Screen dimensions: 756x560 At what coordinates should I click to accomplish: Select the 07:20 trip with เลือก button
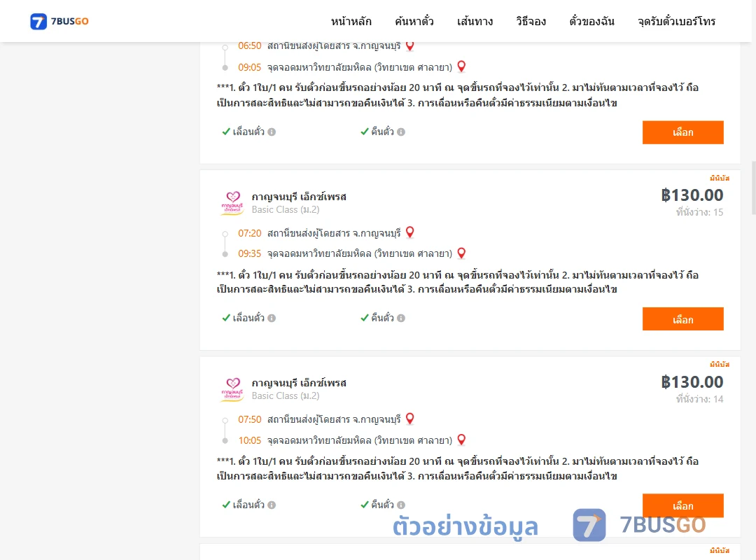click(682, 318)
